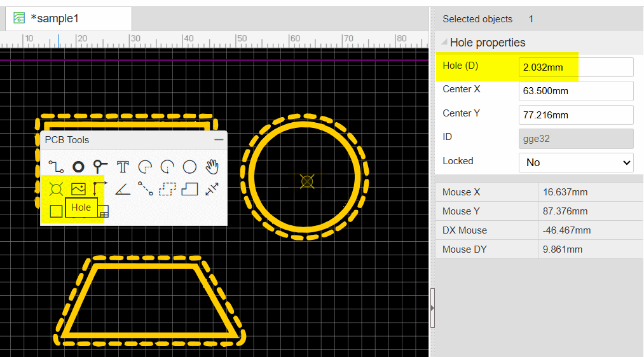This screenshot has height=357, width=644.
Task: Switch to the *sample1 tab
Action: point(54,18)
